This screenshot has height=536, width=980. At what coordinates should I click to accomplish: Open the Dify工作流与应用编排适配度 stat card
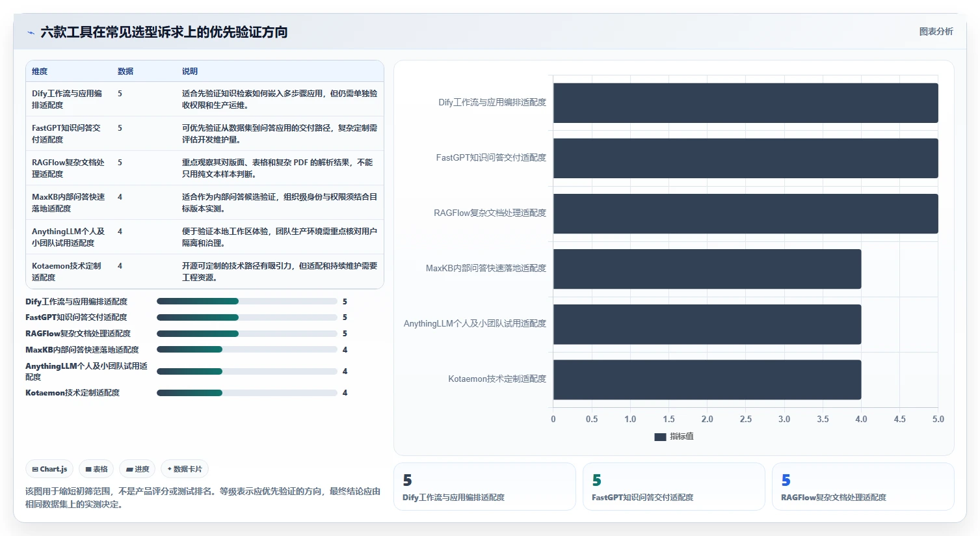pos(484,487)
